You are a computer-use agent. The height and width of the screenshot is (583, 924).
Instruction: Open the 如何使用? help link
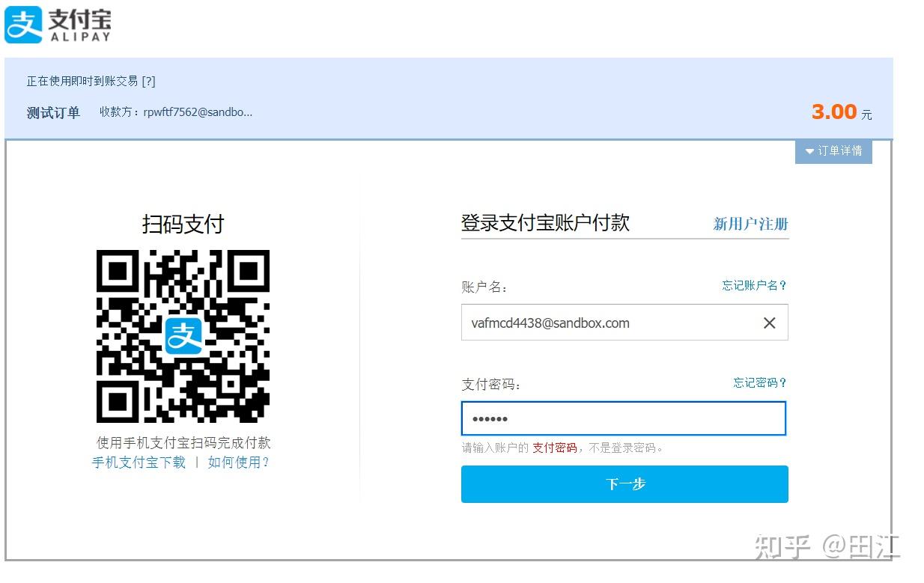tap(238, 463)
